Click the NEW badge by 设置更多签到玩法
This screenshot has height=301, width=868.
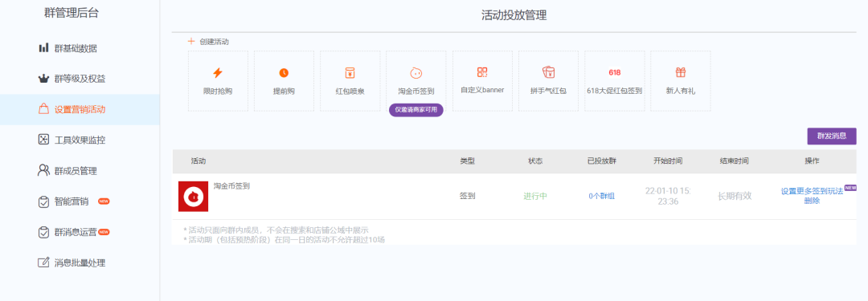point(850,188)
